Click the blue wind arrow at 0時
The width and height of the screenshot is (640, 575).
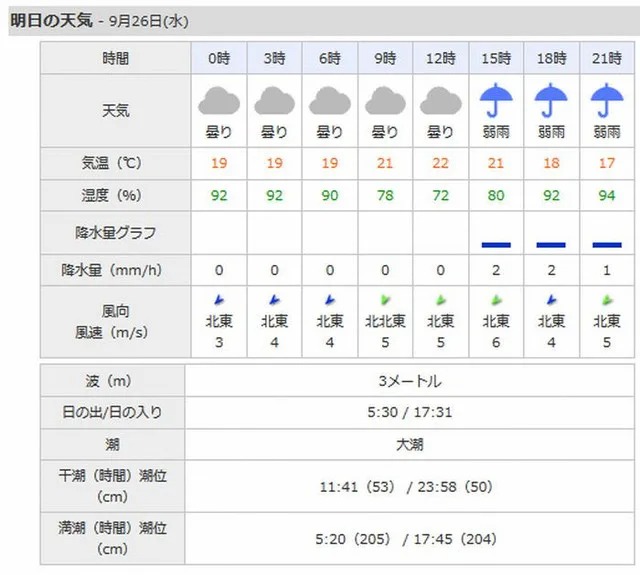point(219,300)
